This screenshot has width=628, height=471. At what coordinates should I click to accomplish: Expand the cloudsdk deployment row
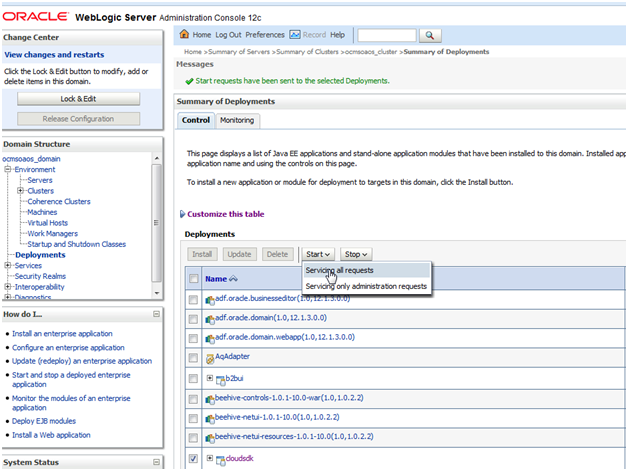click(209, 458)
